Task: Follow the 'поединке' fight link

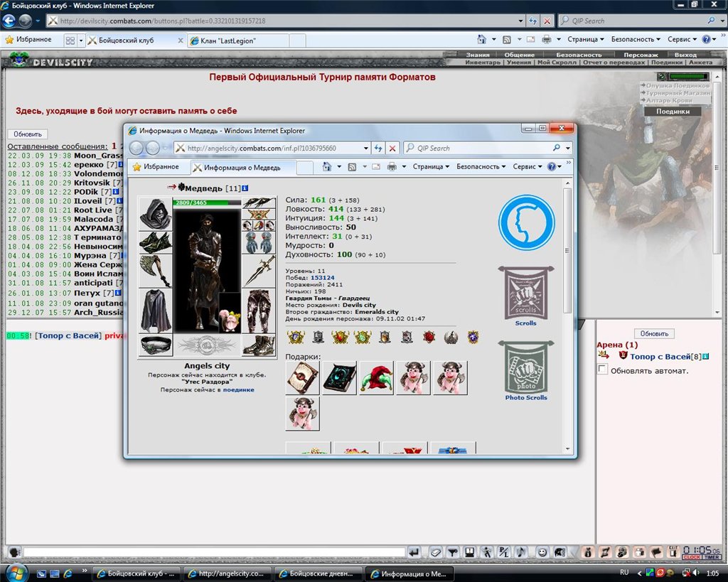Action: coord(238,390)
